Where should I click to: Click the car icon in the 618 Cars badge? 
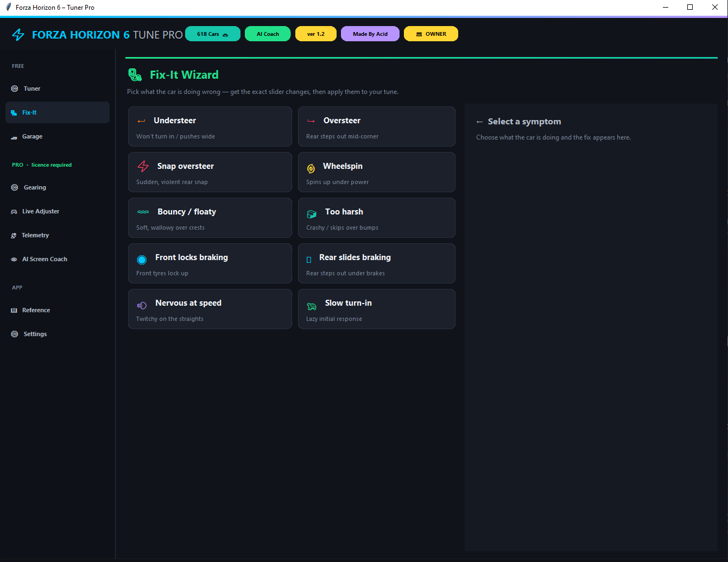(x=225, y=35)
